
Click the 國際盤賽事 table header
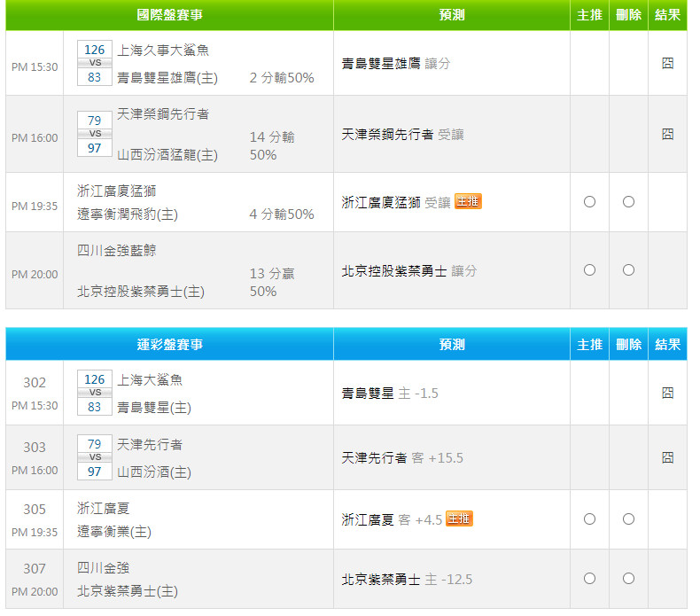[169, 15]
